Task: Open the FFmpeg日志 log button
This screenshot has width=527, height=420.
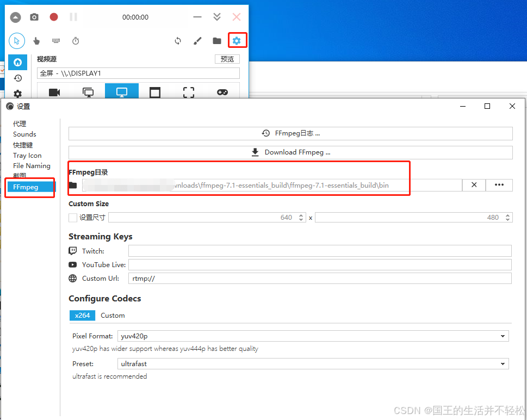Action: pos(290,133)
